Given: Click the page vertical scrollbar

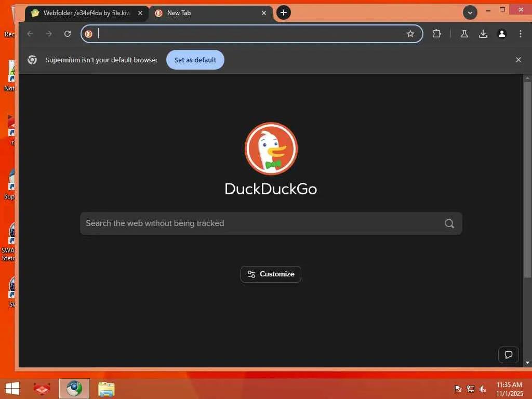Looking at the screenshot, I should coord(527,180).
